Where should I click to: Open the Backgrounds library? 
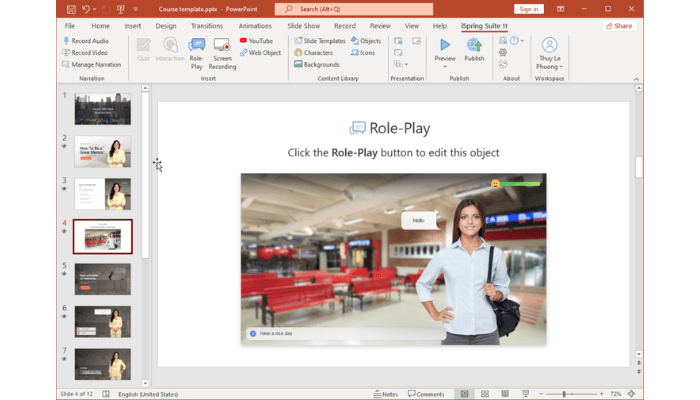317,64
